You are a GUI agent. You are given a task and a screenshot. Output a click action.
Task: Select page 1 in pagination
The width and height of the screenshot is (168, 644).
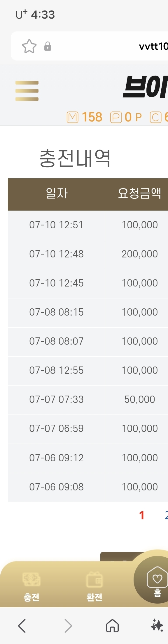(x=142, y=515)
